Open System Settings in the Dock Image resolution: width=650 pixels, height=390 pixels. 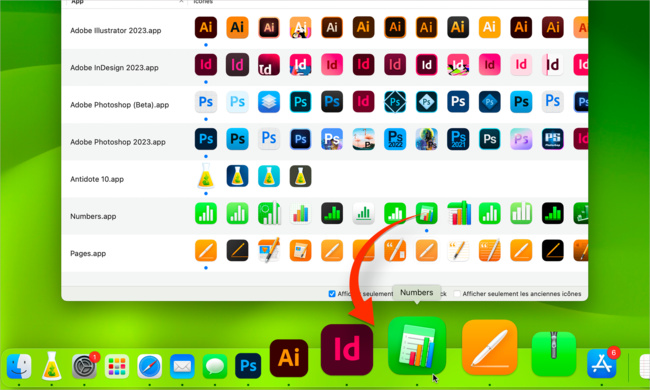pos(85,366)
